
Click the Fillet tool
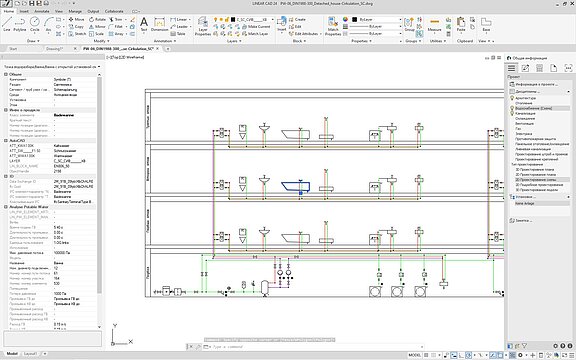116,26
